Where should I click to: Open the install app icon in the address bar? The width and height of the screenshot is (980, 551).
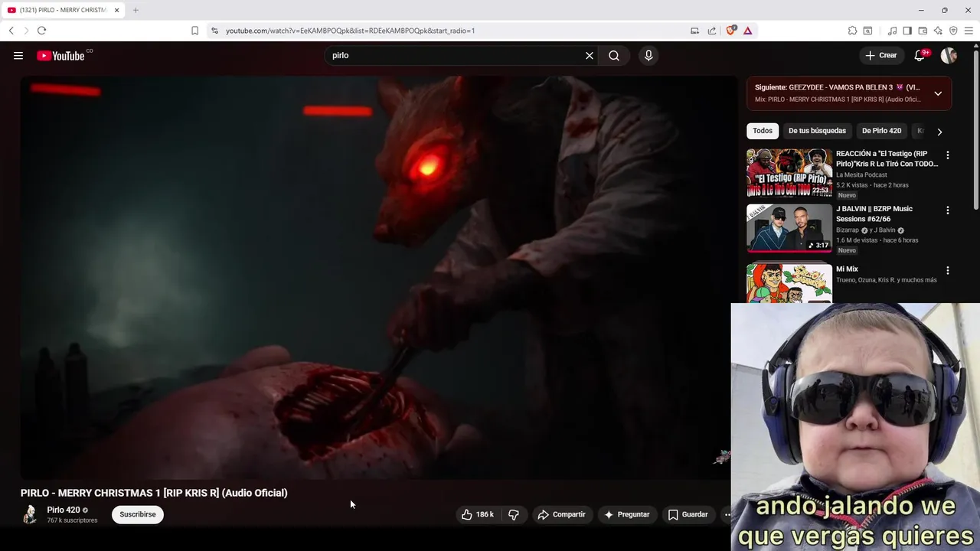click(x=694, y=31)
